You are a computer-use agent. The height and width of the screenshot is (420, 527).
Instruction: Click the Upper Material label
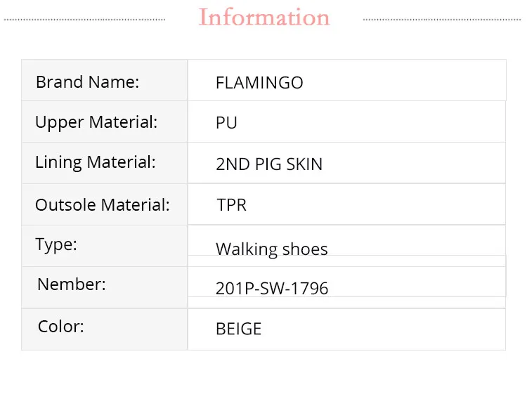point(96,122)
